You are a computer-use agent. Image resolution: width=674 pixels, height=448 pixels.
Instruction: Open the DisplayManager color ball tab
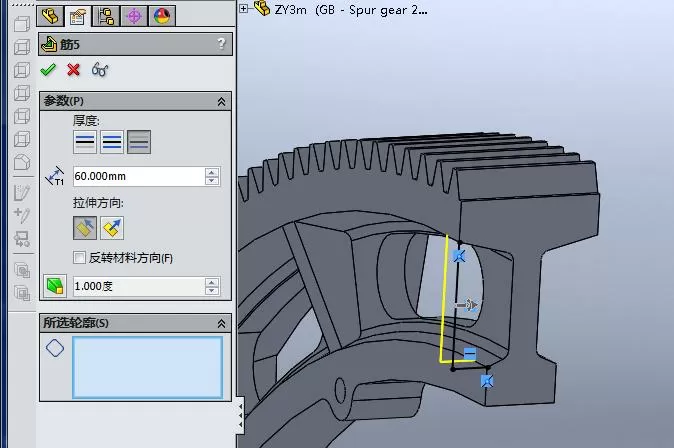tap(162, 16)
